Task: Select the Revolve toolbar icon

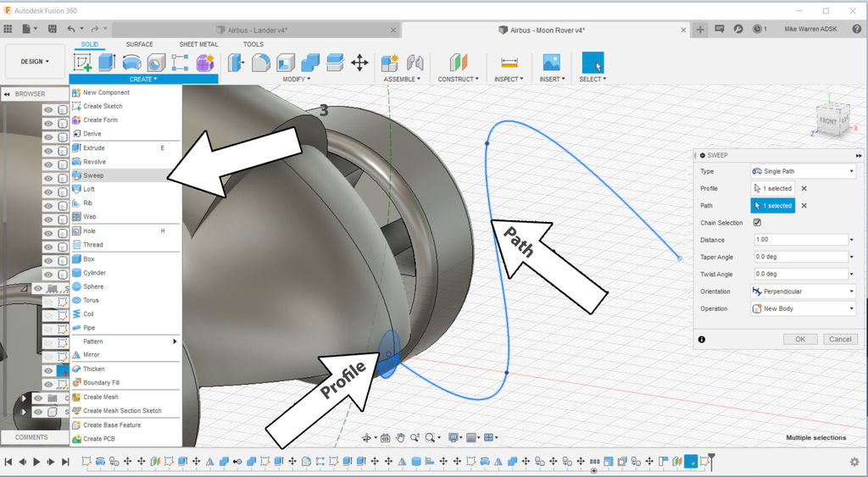Action: (131, 63)
